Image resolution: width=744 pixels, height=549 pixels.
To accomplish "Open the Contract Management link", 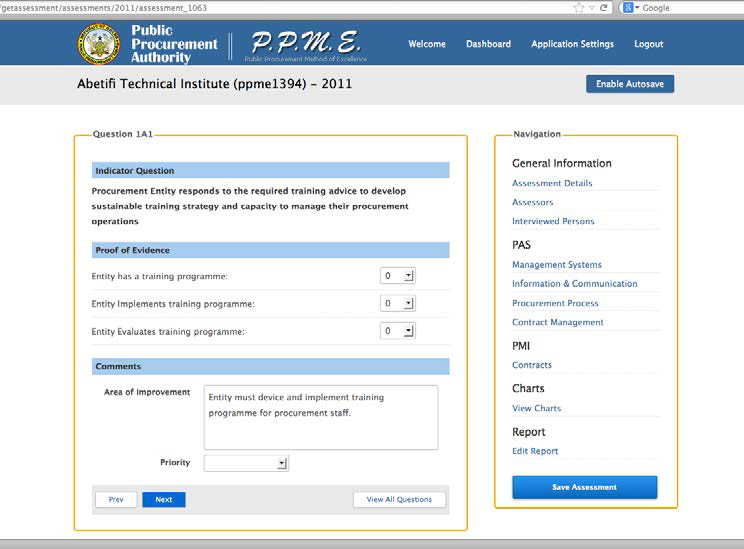I will [x=558, y=322].
